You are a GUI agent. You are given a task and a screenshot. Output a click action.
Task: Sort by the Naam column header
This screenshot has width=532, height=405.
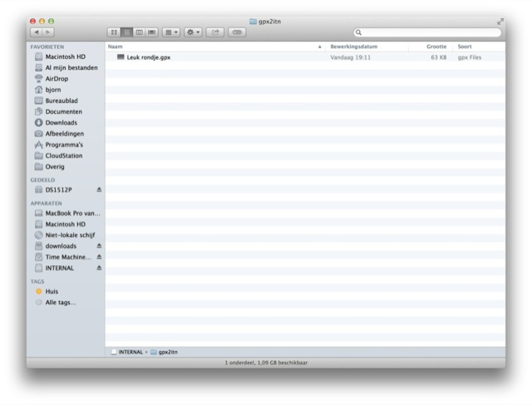(x=116, y=47)
